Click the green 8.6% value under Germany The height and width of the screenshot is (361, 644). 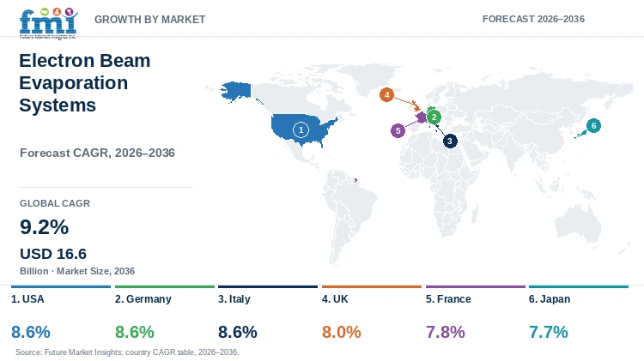coord(135,332)
